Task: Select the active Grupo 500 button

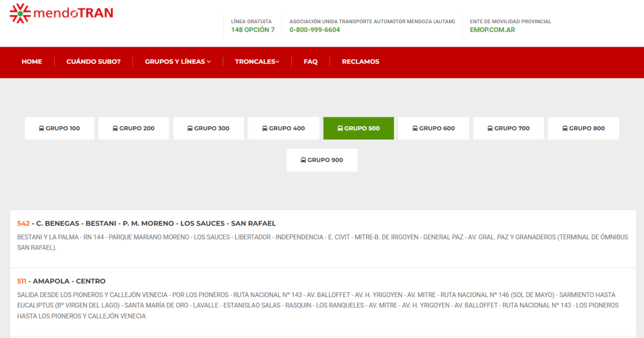Action: (358, 128)
